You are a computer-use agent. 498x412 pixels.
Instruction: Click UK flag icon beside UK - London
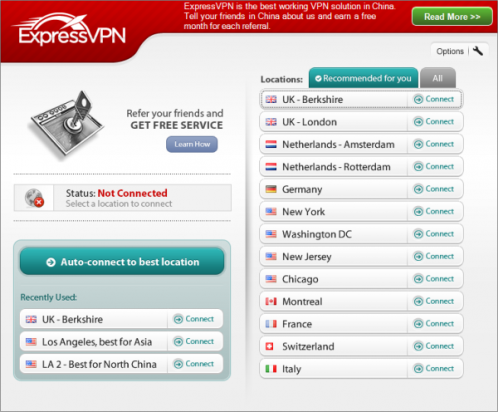tap(271, 122)
